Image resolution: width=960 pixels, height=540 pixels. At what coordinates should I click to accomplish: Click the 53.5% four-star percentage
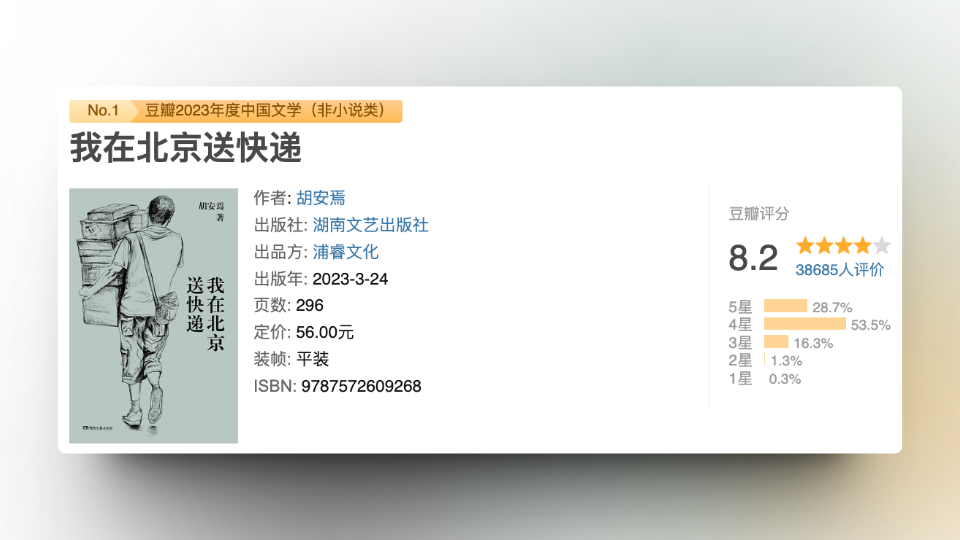click(x=870, y=325)
